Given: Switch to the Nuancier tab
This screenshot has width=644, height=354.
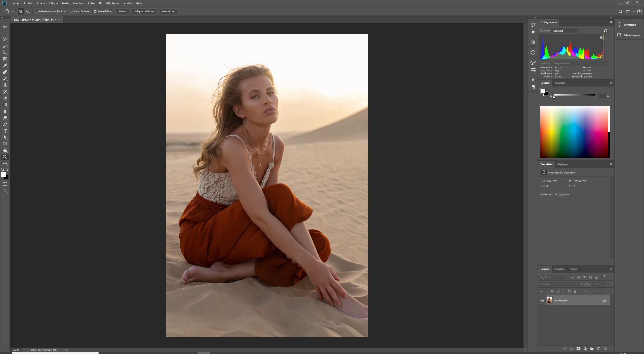Looking at the screenshot, I should pos(560,83).
